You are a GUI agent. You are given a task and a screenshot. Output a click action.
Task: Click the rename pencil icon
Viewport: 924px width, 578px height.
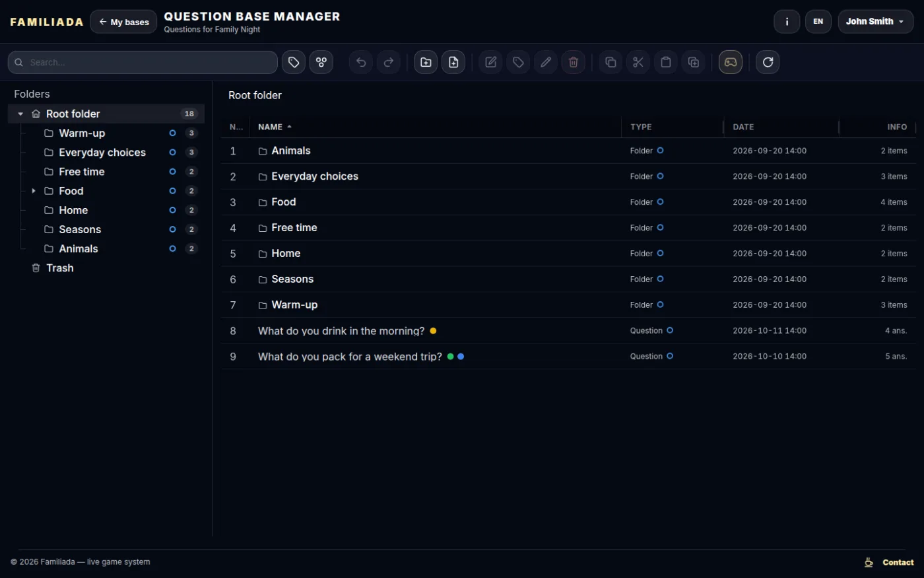point(546,62)
